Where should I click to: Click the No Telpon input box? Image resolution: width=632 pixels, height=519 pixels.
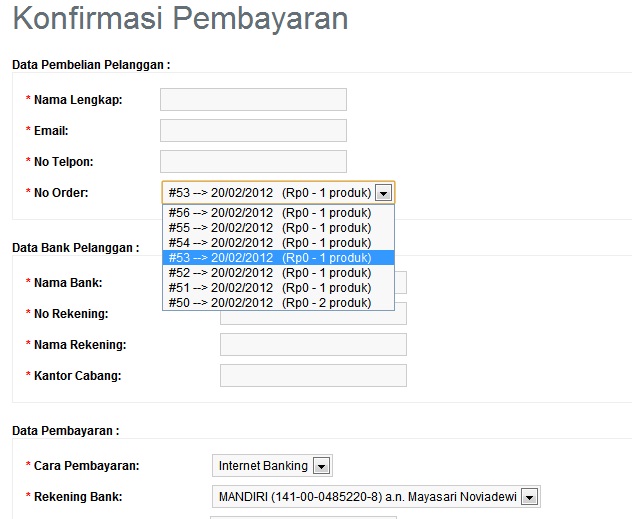click(x=253, y=162)
